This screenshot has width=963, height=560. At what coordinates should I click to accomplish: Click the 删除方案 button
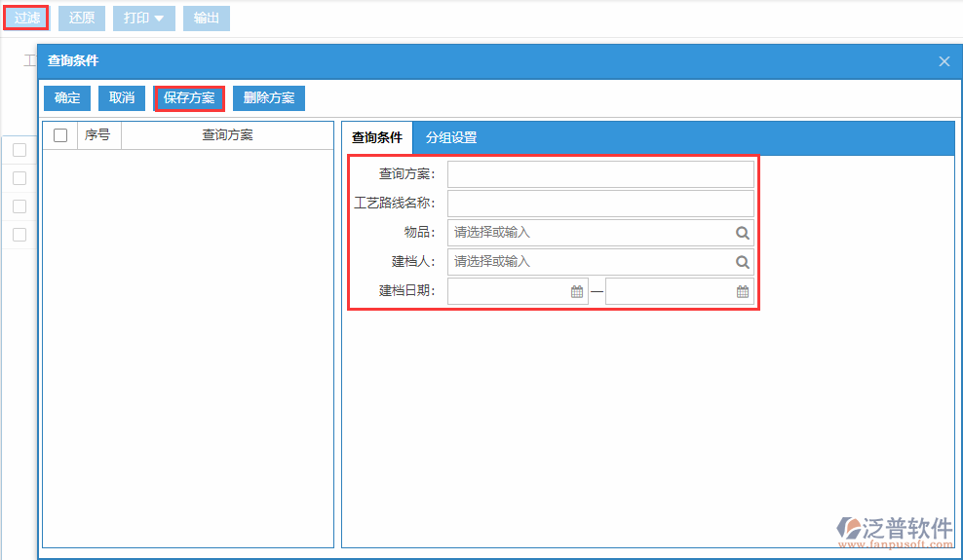(269, 98)
